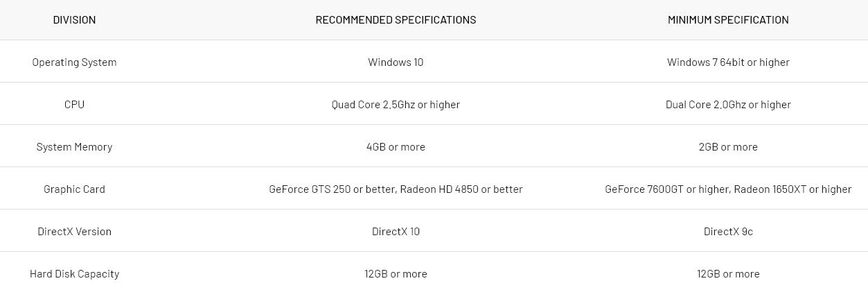The width and height of the screenshot is (868, 290).
Task: Click the MINIMUM SPECIFICATION column header
Action: (728, 19)
